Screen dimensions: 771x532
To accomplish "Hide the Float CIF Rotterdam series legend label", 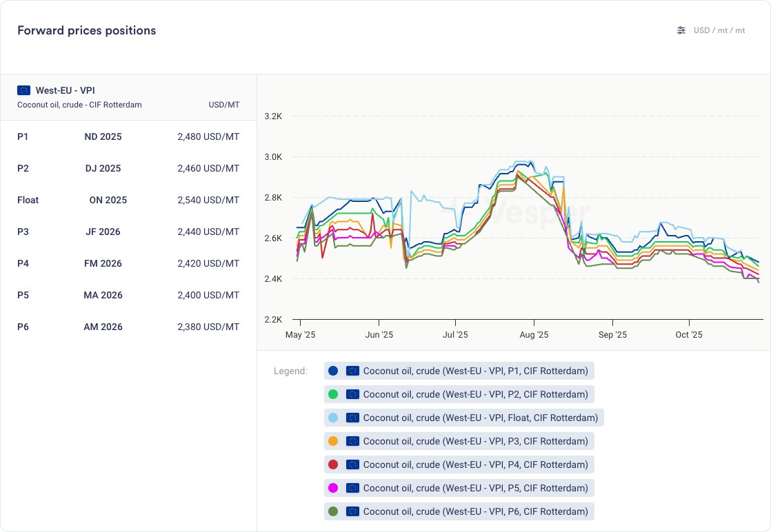I will click(x=480, y=418).
